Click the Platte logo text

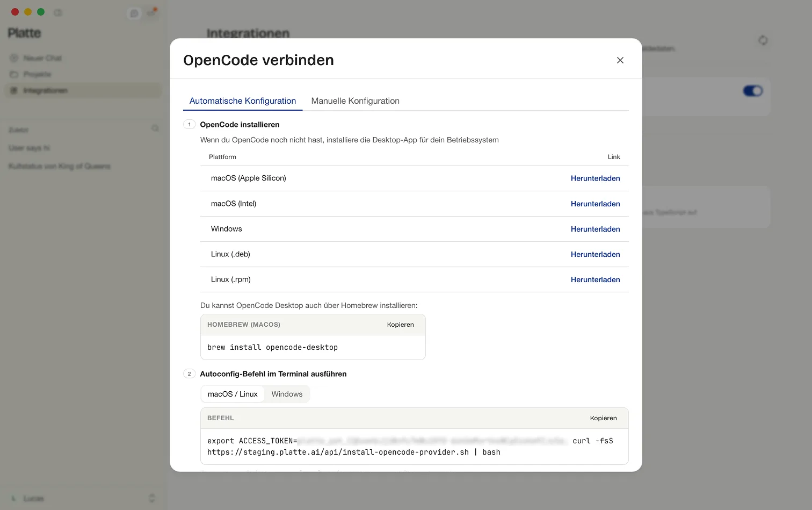point(24,33)
